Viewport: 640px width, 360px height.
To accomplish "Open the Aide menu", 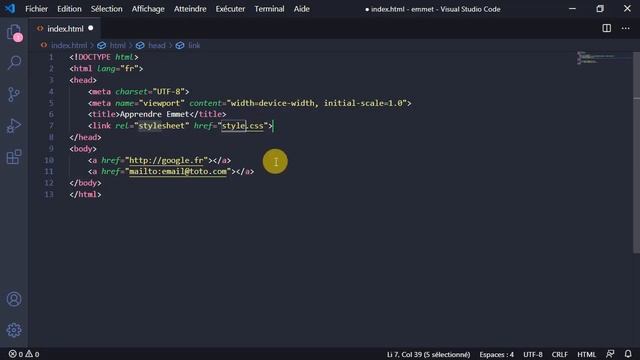I will tap(302, 9).
